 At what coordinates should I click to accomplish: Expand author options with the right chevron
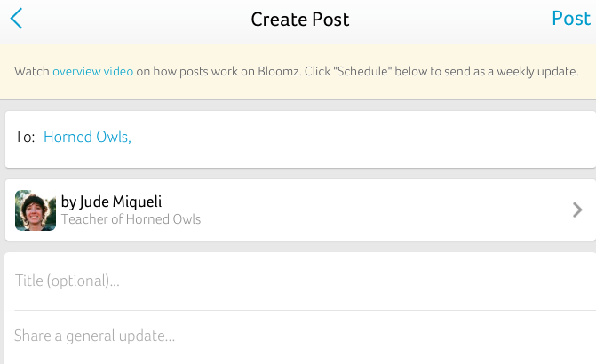pos(577,210)
